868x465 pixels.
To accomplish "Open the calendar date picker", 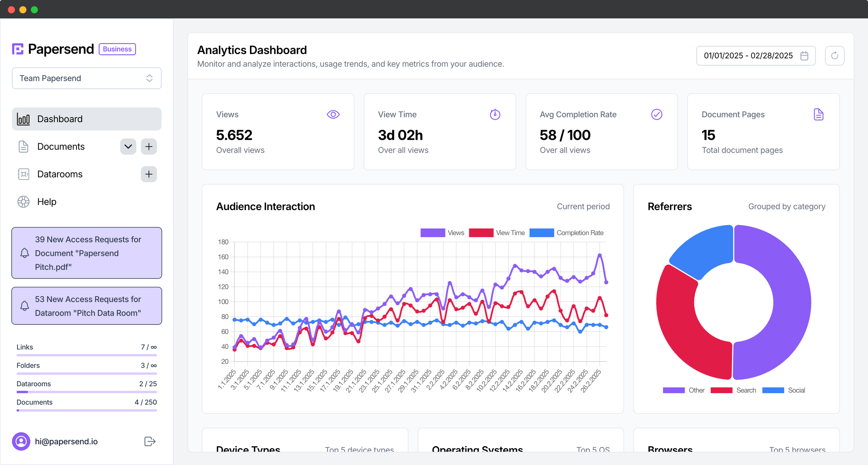I will [805, 55].
